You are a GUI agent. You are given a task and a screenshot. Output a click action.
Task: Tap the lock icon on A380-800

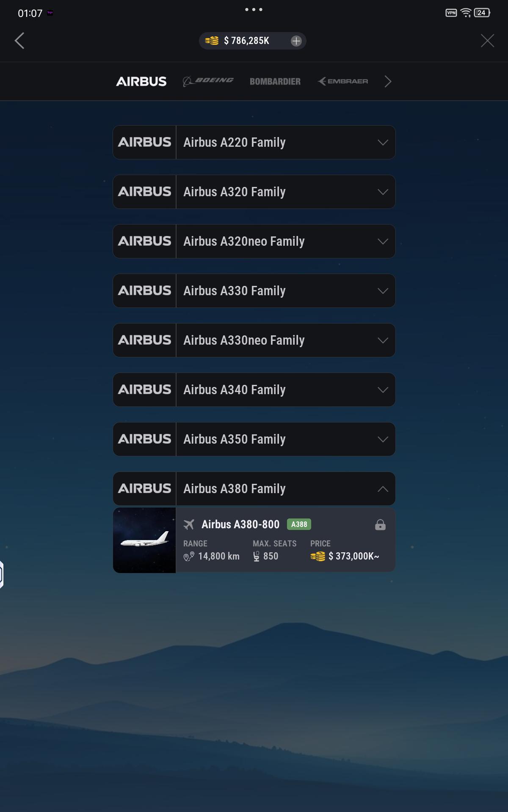click(380, 525)
